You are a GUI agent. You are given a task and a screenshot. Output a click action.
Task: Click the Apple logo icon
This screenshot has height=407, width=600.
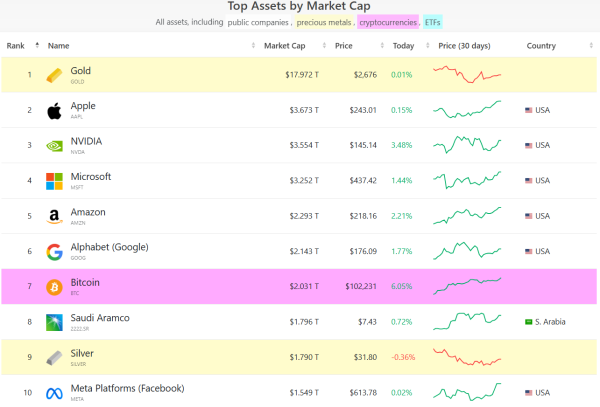[x=54, y=111]
